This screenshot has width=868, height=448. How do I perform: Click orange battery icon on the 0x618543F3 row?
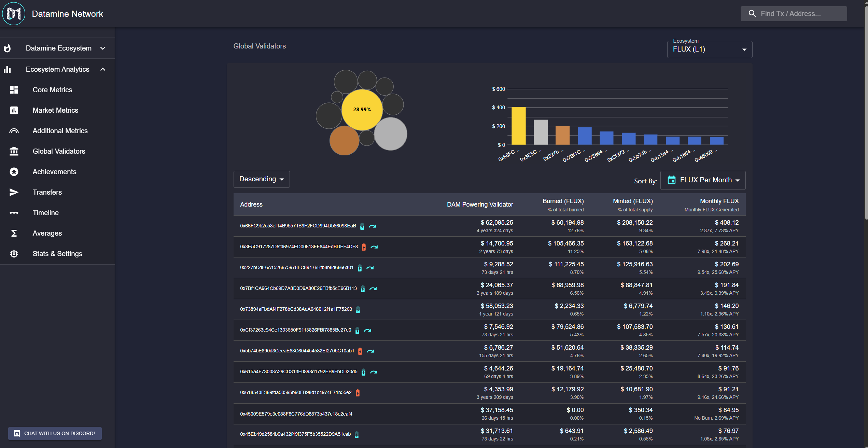click(x=358, y=393)
